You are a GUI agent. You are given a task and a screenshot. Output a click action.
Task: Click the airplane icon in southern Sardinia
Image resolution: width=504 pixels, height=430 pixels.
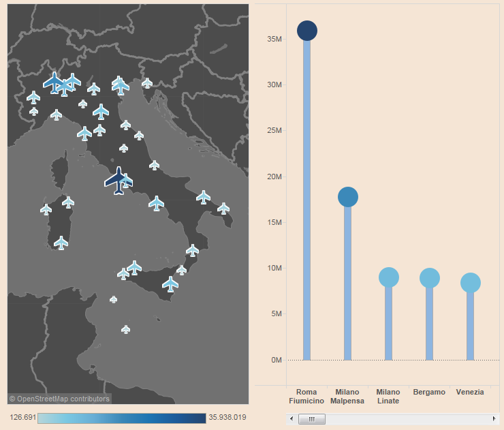61,243
